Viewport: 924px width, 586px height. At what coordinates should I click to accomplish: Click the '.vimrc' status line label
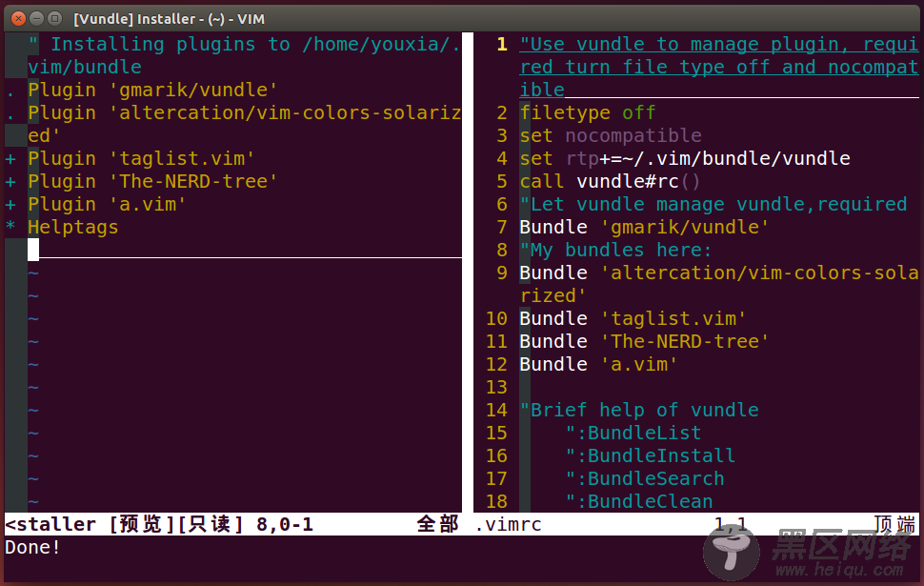[x=508, y=524]
